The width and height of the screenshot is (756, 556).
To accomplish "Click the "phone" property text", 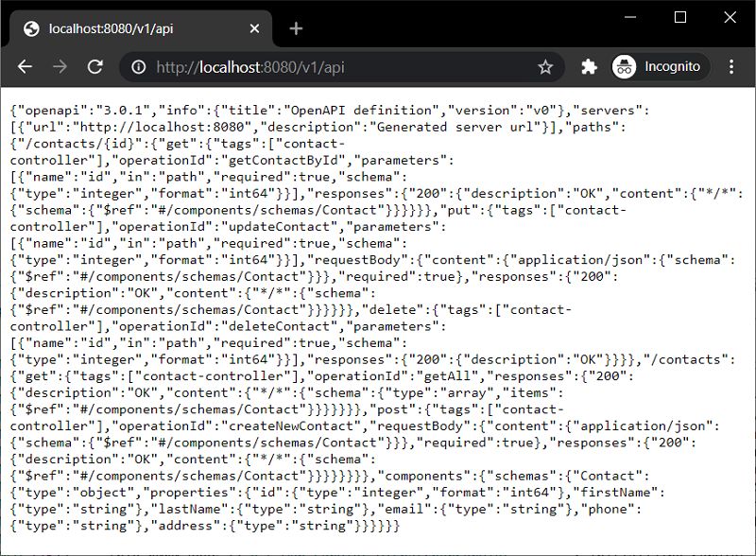I will click(x=608, y=509).
